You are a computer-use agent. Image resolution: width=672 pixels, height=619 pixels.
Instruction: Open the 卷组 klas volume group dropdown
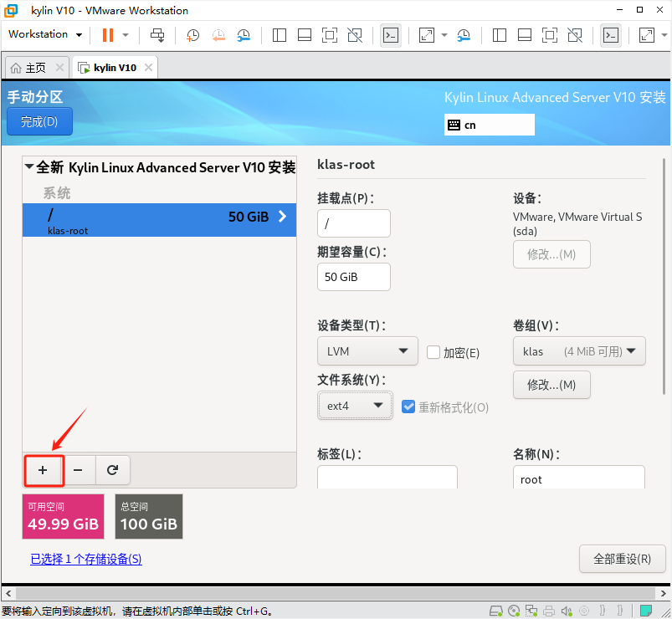tap(579, 351)
